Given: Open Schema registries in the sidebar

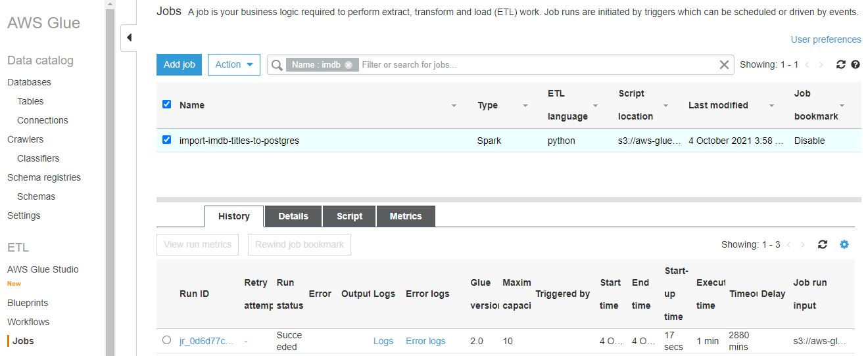Looking at the screenshot, I should 44,177.
